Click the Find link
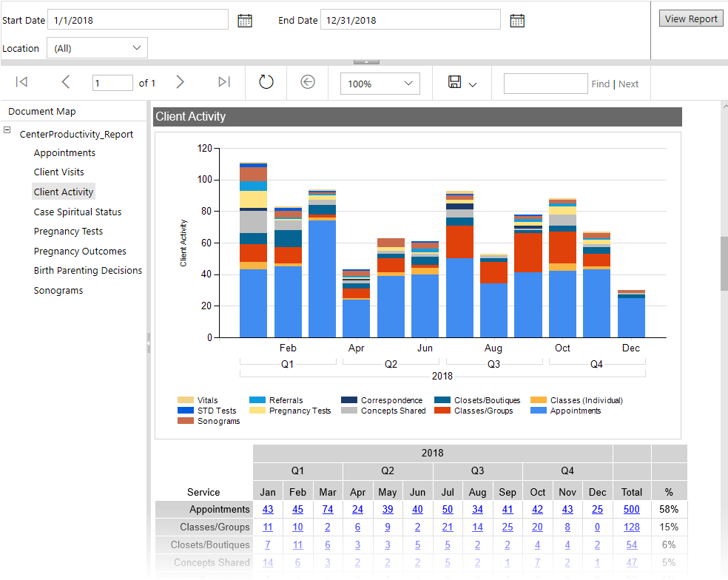The height and width of the screenshot is (580, 728). point(600,84)
